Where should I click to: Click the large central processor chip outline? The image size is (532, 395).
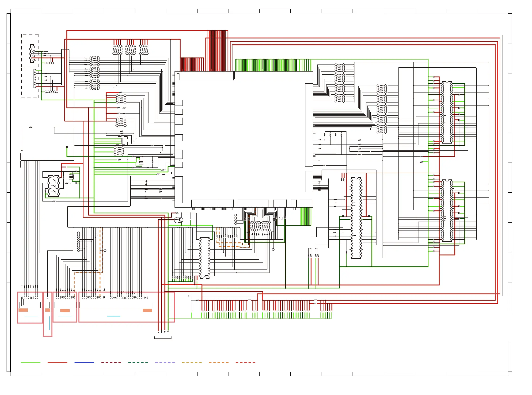(244, 139)
